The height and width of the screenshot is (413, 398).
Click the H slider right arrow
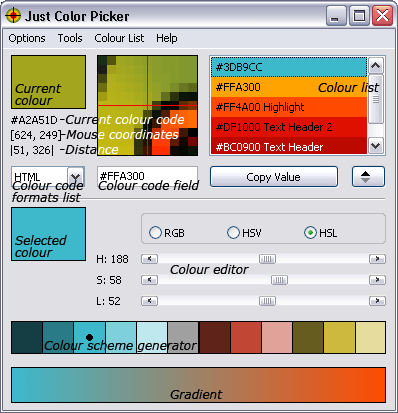click(x=377, y=259)
